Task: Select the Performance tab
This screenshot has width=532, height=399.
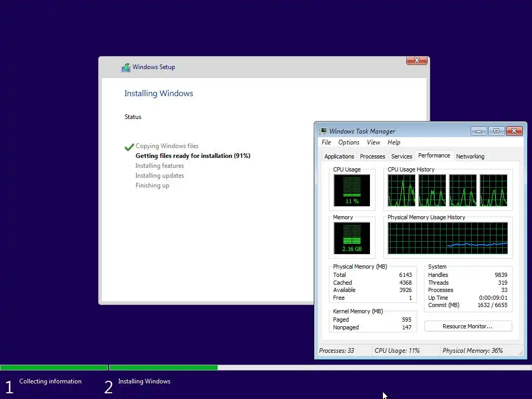Action: pyautogui.click(x=434, y=155)
